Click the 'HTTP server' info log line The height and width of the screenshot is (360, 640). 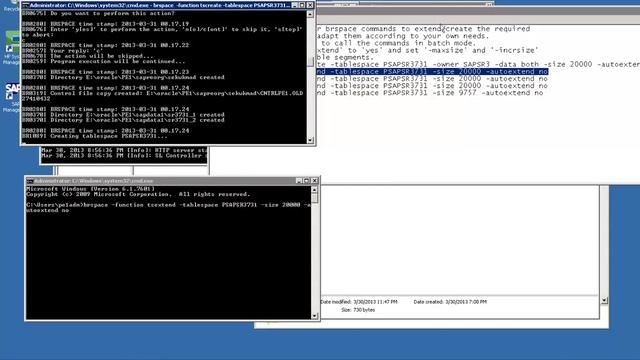(x=124, y=150)
